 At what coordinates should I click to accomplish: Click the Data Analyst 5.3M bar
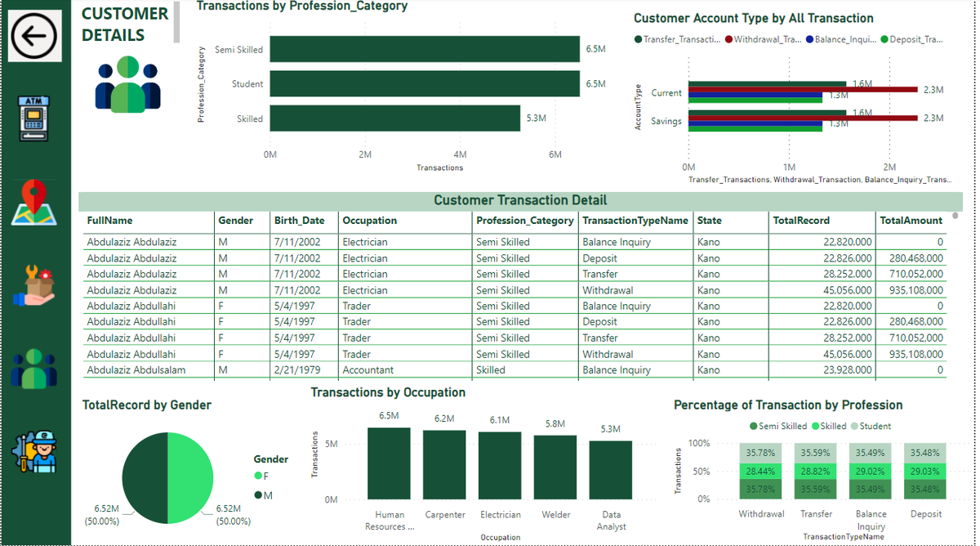(x=611, y=470)
